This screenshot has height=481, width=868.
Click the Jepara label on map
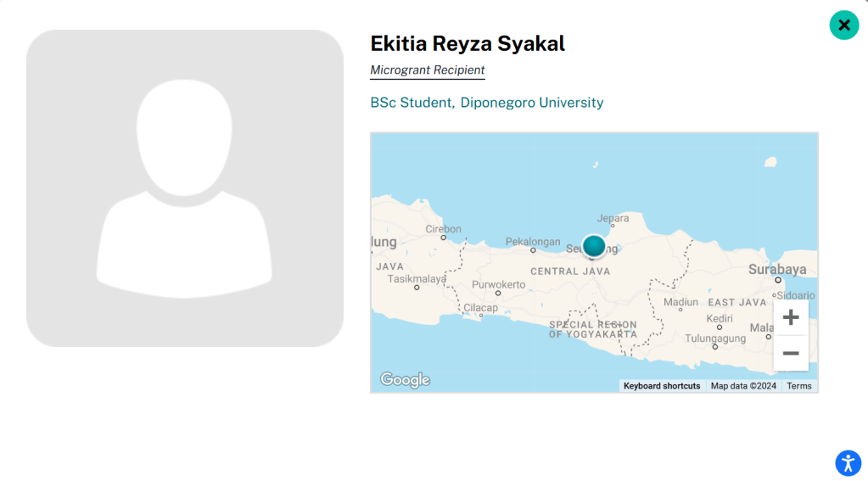click(613, 219)
